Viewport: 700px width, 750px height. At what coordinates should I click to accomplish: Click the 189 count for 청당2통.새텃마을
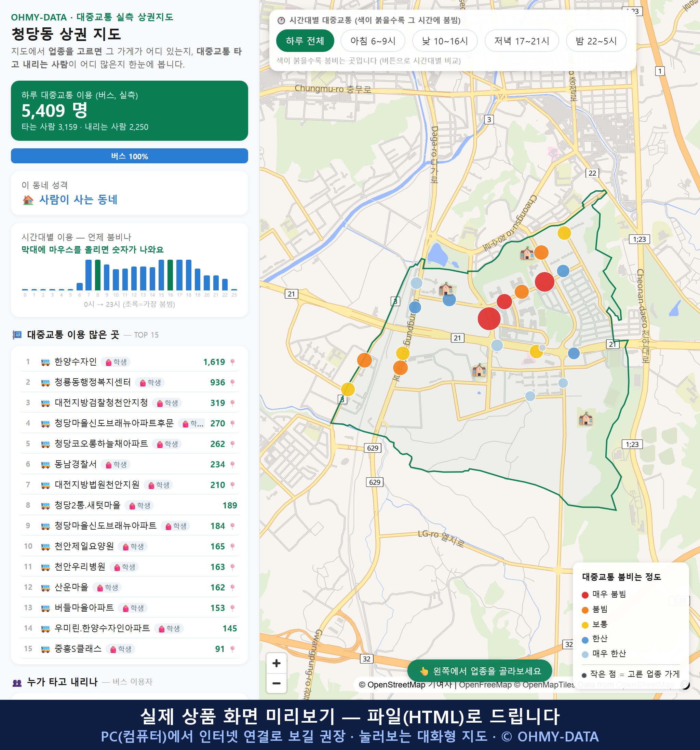pyautogui.click(x=229, y=506)
